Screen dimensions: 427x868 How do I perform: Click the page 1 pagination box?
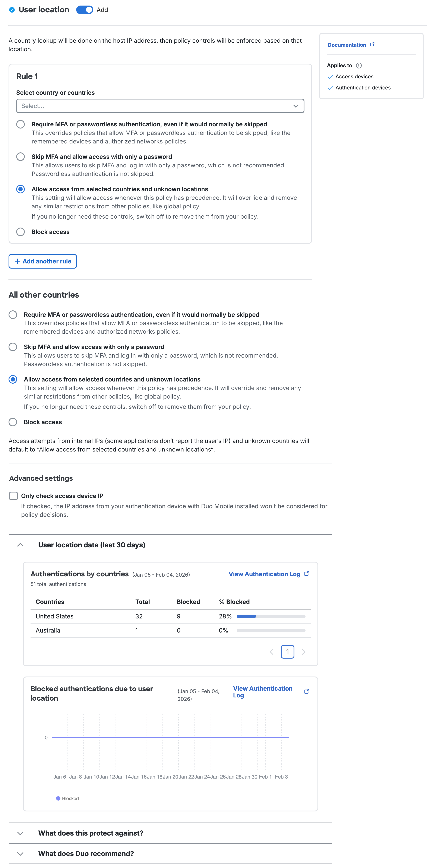pos(287,652)
